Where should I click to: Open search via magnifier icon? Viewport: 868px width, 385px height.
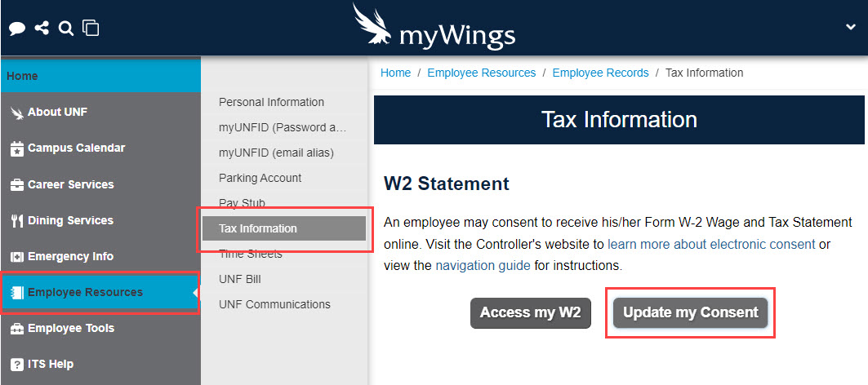[66, 28]
